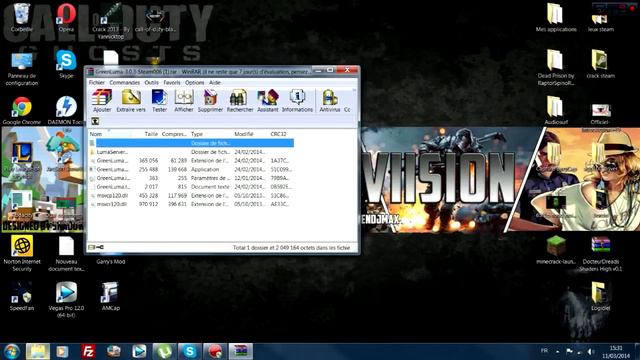Click the Supprimer toolbar icon
Screen dimensions: 640x360
pyautogui.click(x=210, y=101)
